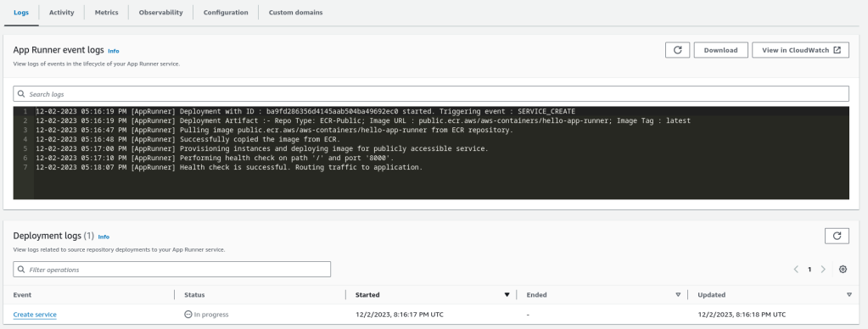
Task: Open Info link for Deployment logs
Action: (x=104, y=237)
